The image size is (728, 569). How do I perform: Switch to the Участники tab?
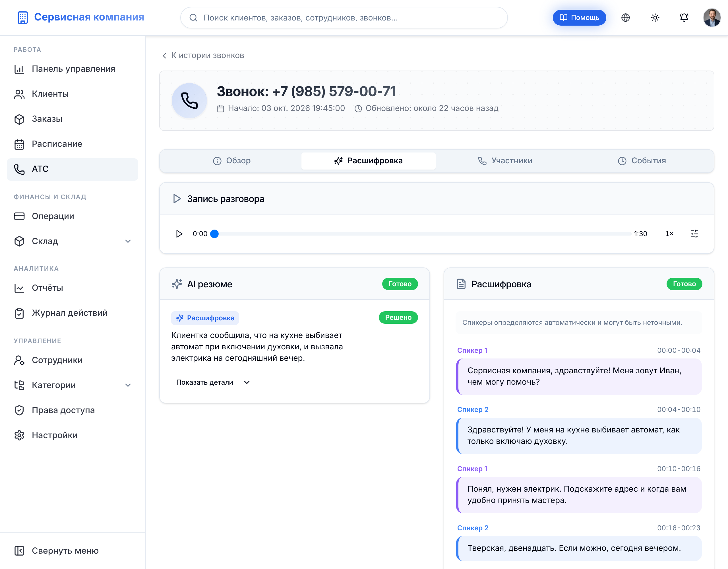pos(505,161)
